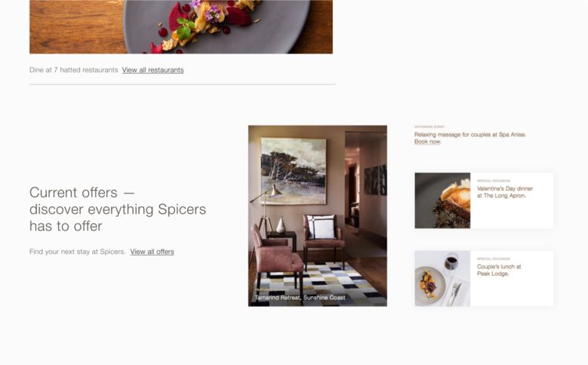Click the Current offers heading
Screen dimensions: 588x365
(x=118, y=209)
